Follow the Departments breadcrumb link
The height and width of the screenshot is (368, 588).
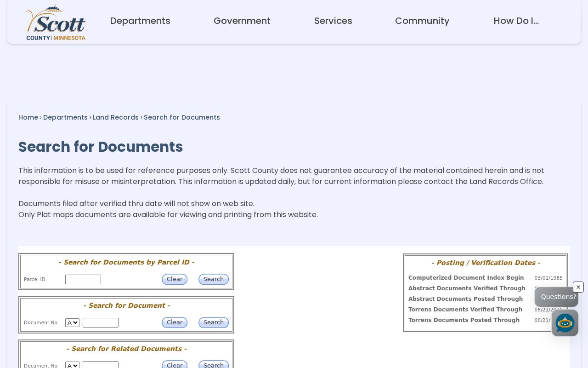[65, 117]
